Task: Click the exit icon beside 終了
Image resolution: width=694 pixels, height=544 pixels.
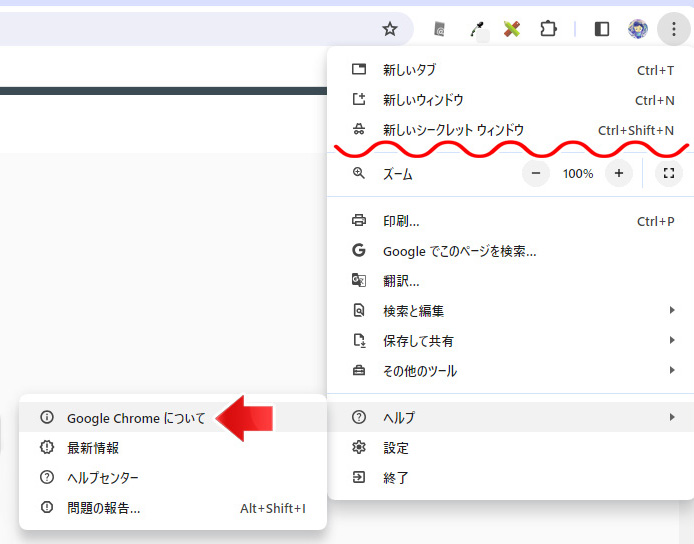Action: (359, 477)
